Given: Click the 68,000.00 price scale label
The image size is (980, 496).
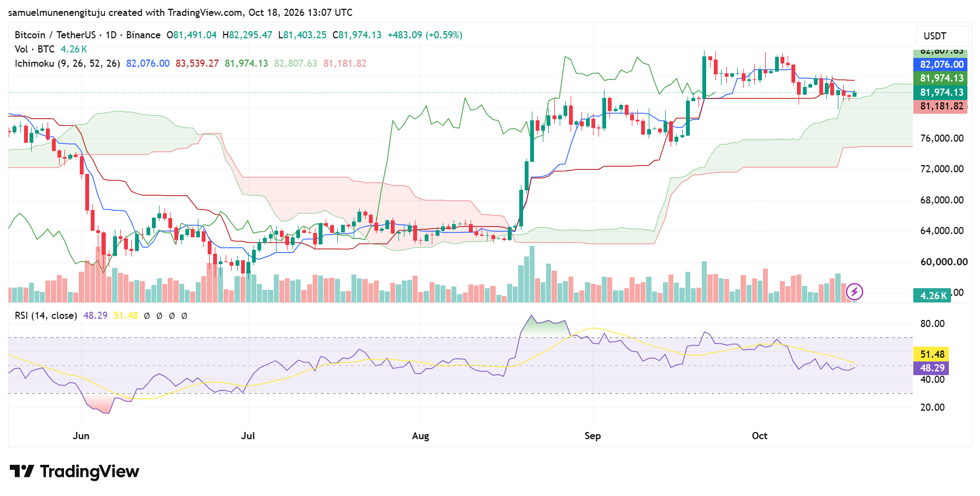Looking at the screenshot, I should (942, 200).
